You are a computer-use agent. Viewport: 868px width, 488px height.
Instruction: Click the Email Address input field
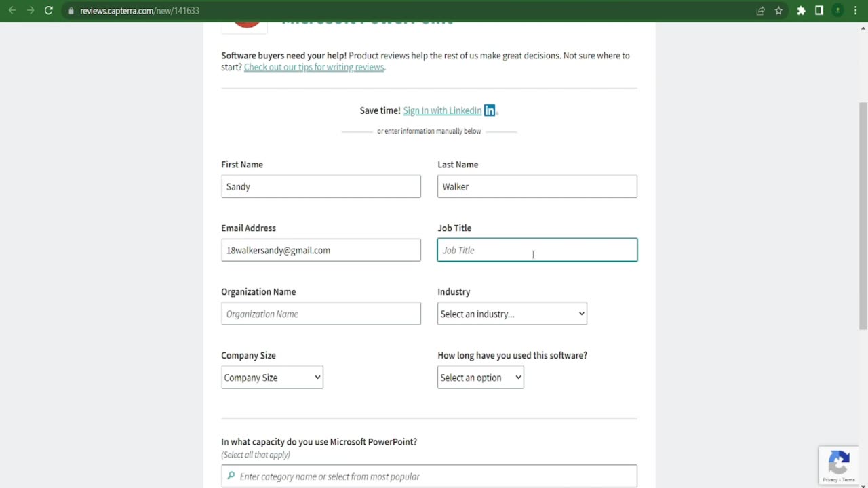[321, 250]
